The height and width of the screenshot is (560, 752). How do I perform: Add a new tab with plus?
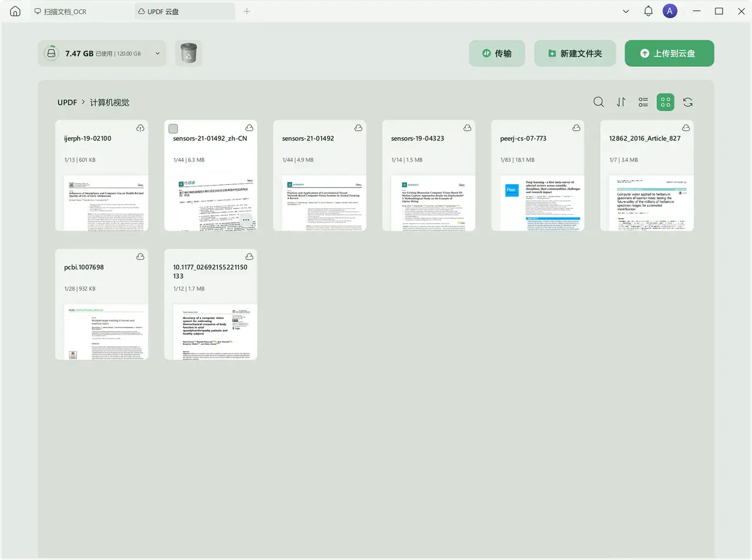click(x=247, y=11)
